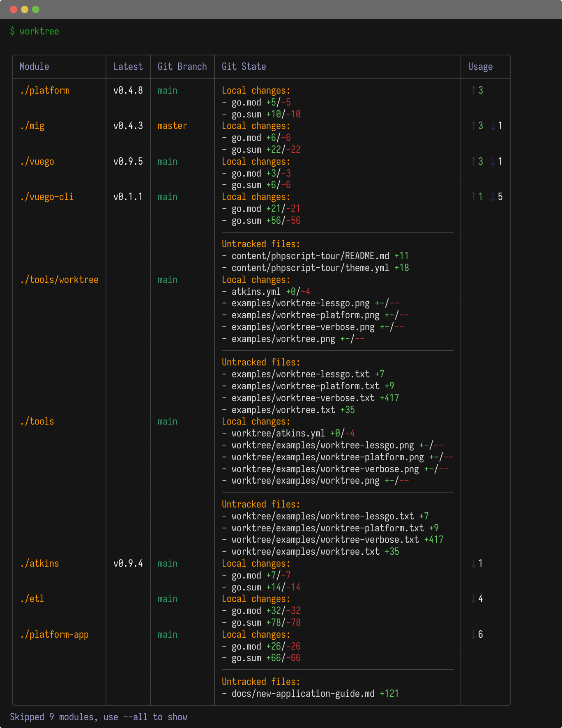Click the 'Latest' column header
562x728 pixels.
pyautogui.click(x=128, y=67)
